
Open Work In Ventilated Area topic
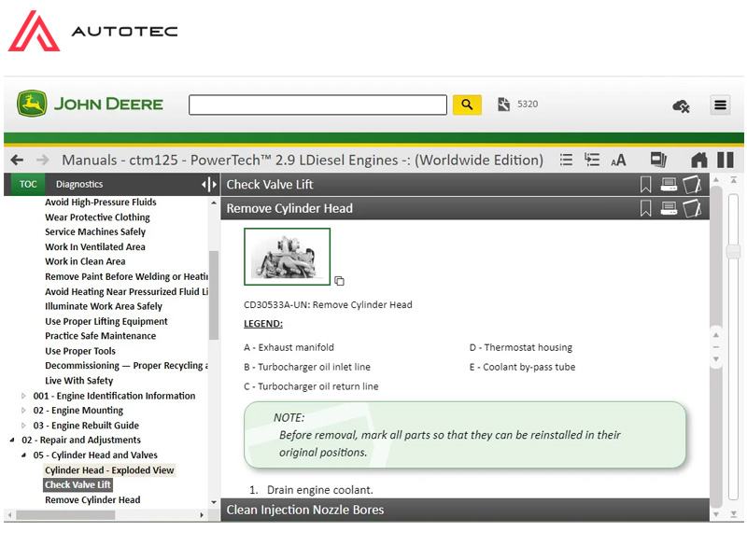tap(95, 246)
